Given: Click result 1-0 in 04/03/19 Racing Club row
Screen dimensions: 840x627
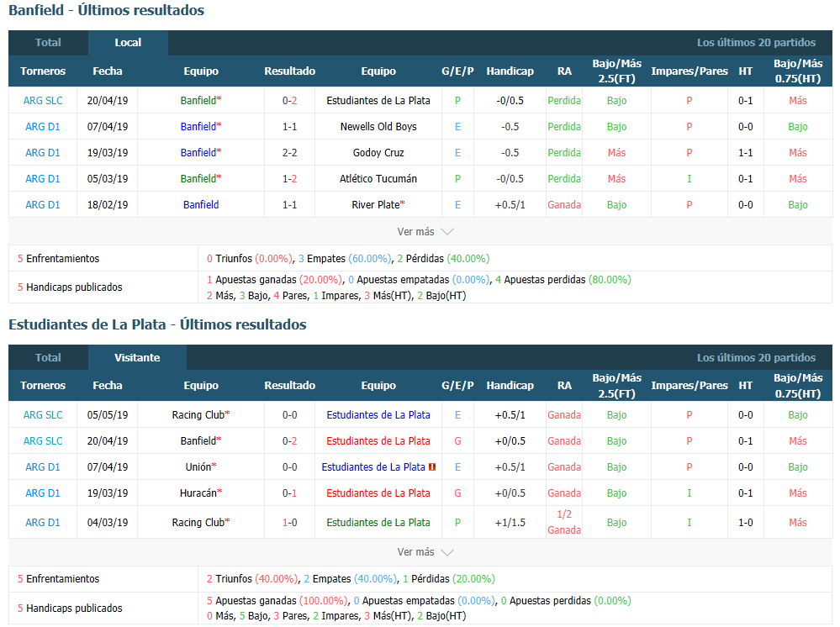Looking at the screenshot, I should pyautogui.click(x=290, y=523).
